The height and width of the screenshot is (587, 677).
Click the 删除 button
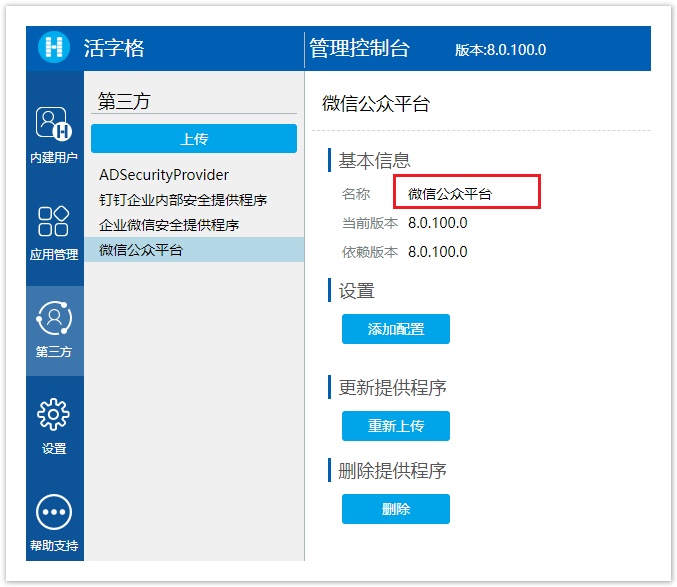point(395,509)
